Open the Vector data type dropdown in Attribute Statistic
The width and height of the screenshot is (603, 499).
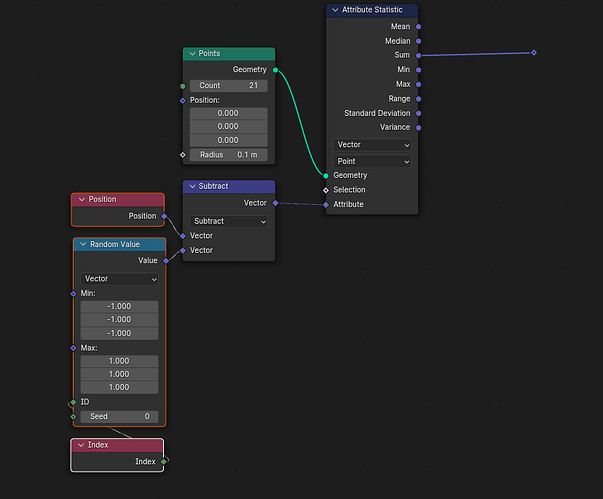point(372,145)
